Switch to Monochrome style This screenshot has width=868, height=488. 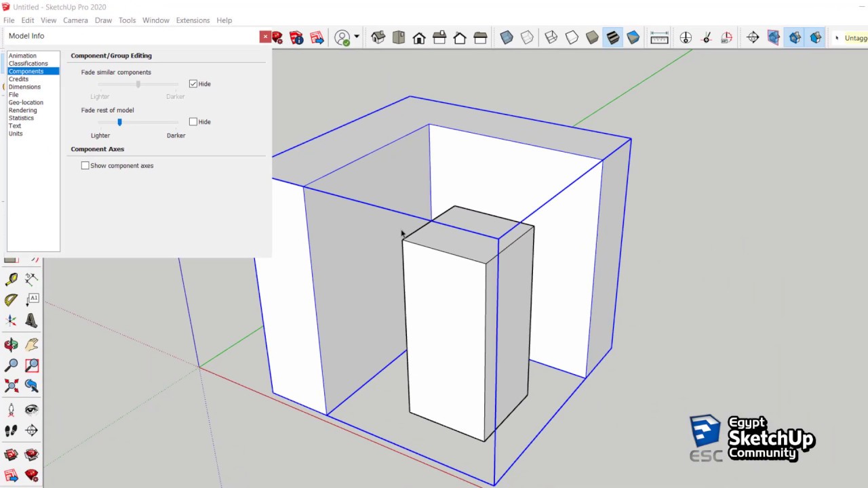pos(633,38)
